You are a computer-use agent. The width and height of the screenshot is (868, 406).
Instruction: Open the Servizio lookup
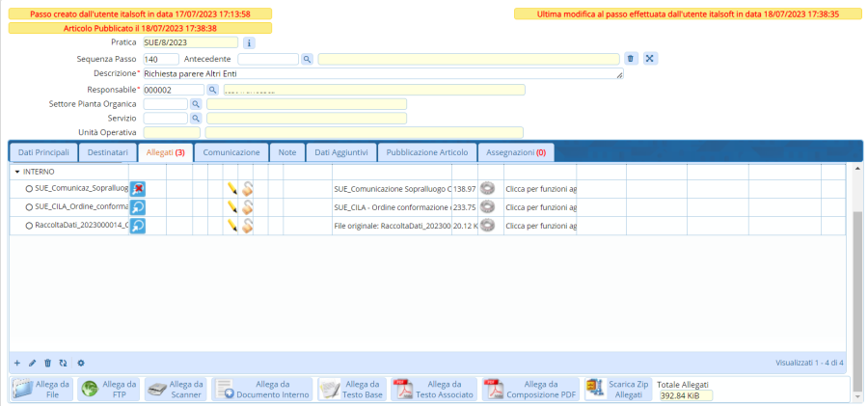(194, 119)
